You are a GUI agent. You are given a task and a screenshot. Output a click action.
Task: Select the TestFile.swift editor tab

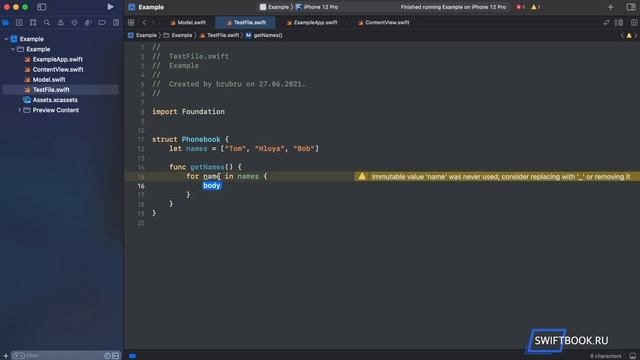tap(246, 22)
